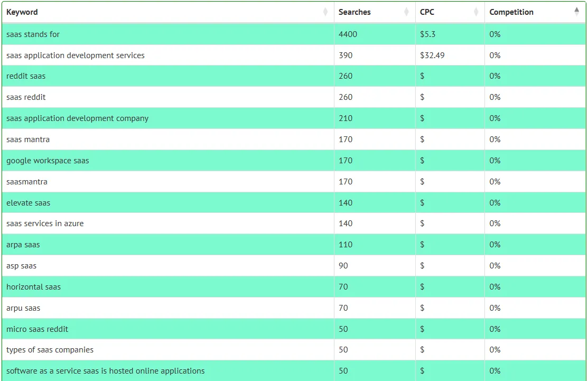Select keyword 'horizontal saas'
Image resolution: width=588 pixels, height=381 pixels.
coord(33,287)
